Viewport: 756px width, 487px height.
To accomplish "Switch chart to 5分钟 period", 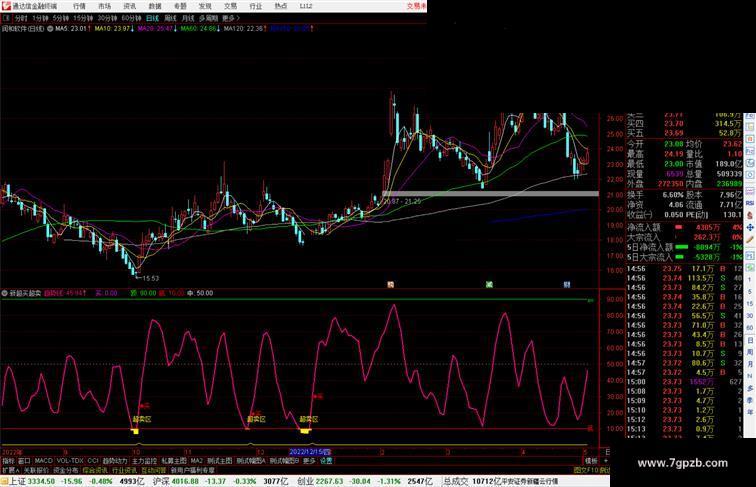I will click(61, 18).
